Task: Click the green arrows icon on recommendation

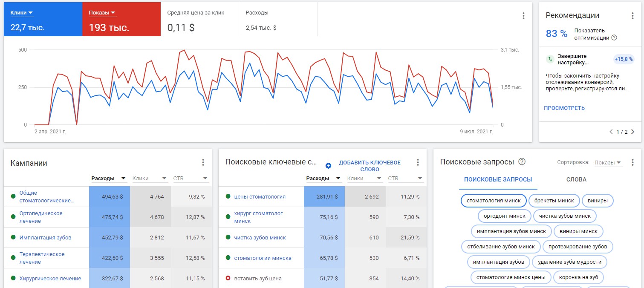Action: click(x=550, y=59)
